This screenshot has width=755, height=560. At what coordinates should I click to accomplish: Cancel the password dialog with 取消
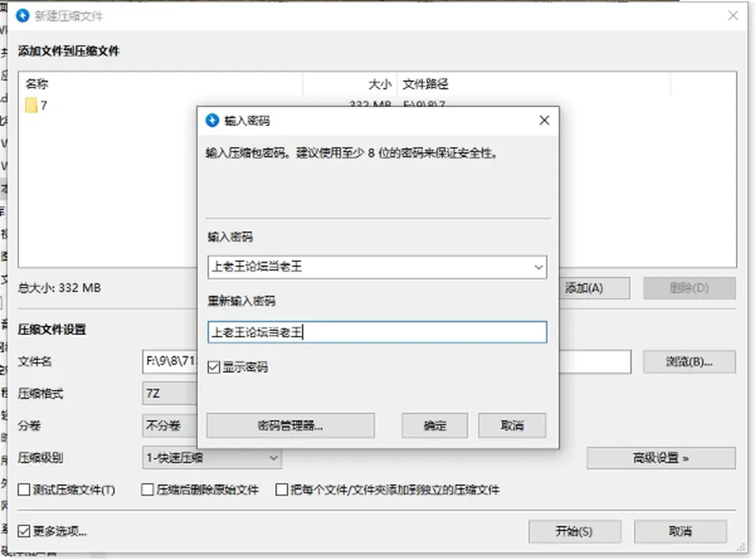tap(512, 426)
